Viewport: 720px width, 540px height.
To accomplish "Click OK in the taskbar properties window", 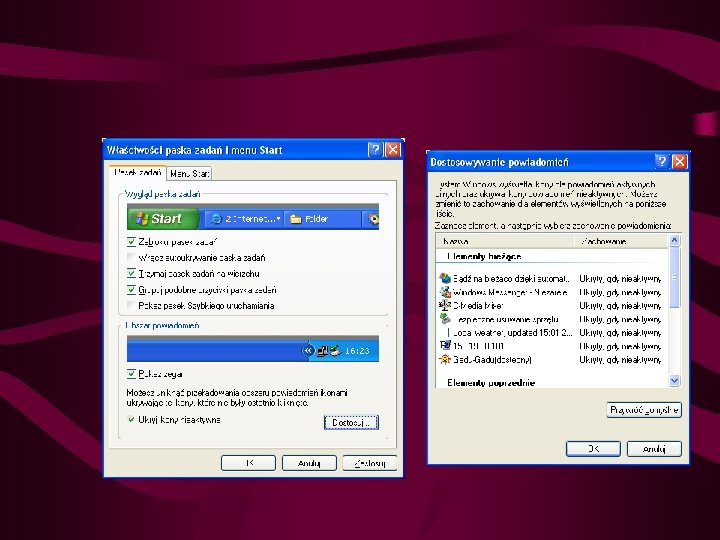I will click(248, 463).
